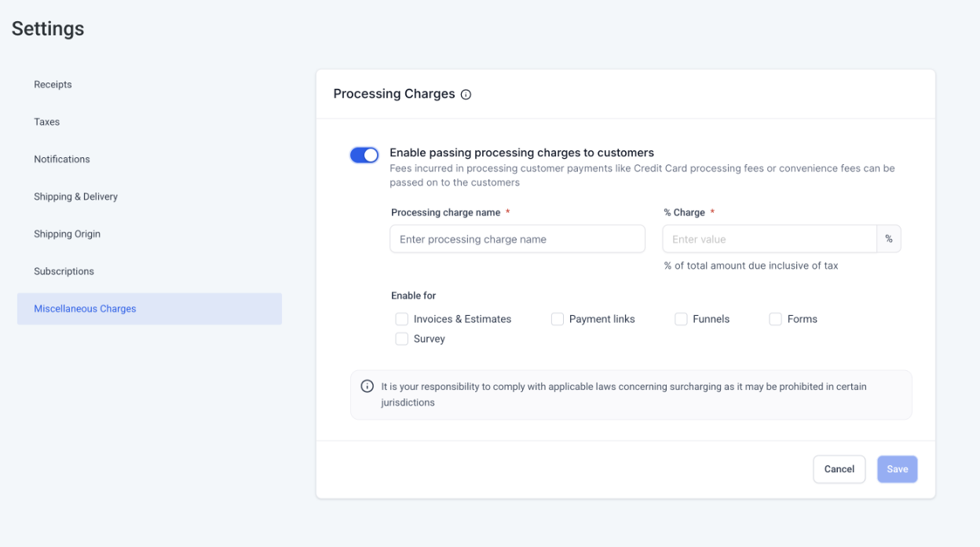Screen dimensions: 980x547
Task: Check the Survey checkbox
Action: click(x=402, y=339)
